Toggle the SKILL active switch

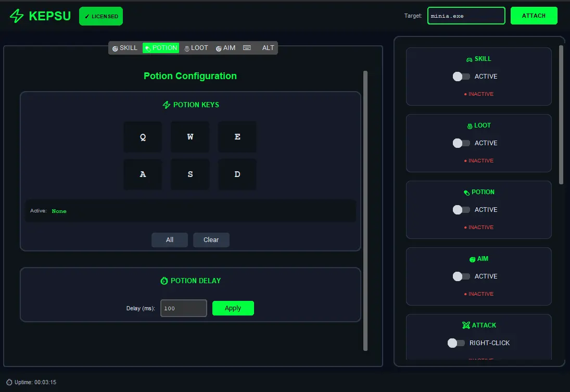[461, 77]
